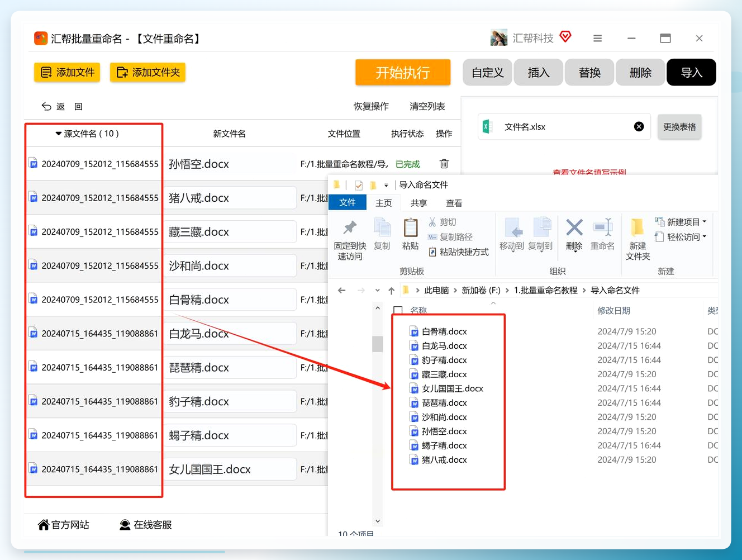Open the quick access toolbar customize arrow
Screen dimensions: 742x560
[x=386, y=185]
